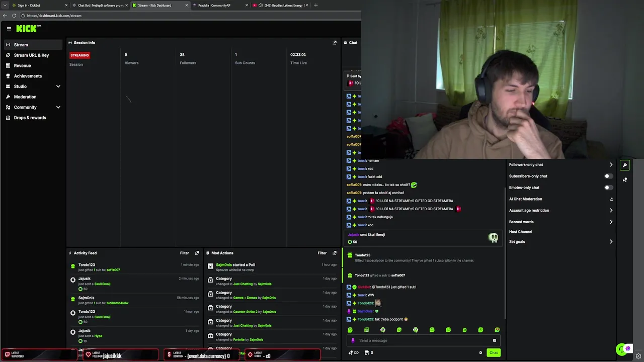Screen dimensions: 644x362
Task: Go to Revenue in the sidebar
Action: tap(33, 65)
